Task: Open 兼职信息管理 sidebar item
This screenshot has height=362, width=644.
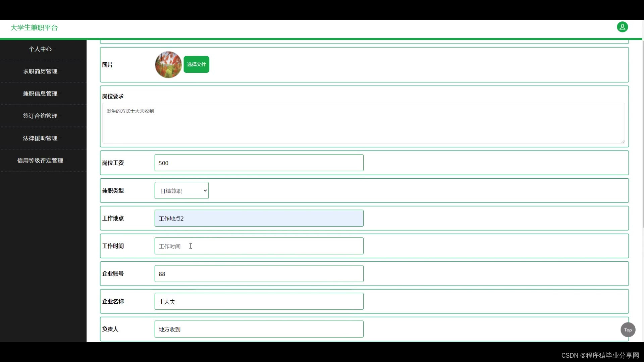Action: pos(40,94)
